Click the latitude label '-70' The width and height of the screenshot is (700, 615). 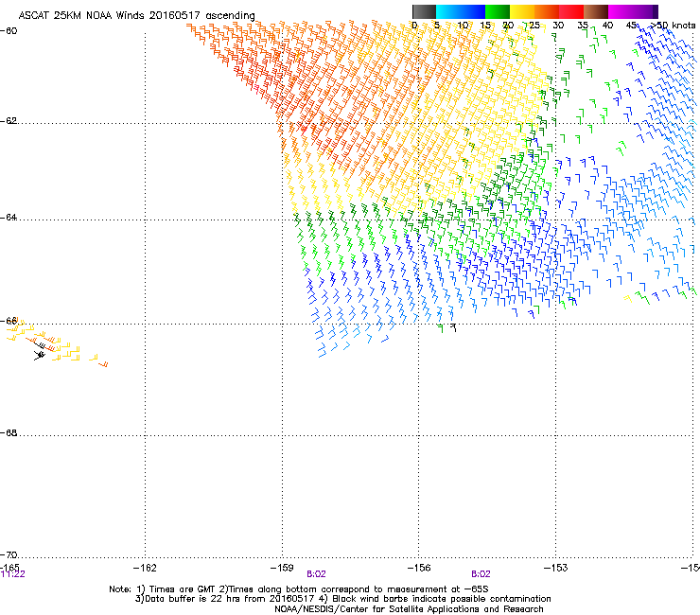pyautogui.click(x=9, y=554)
